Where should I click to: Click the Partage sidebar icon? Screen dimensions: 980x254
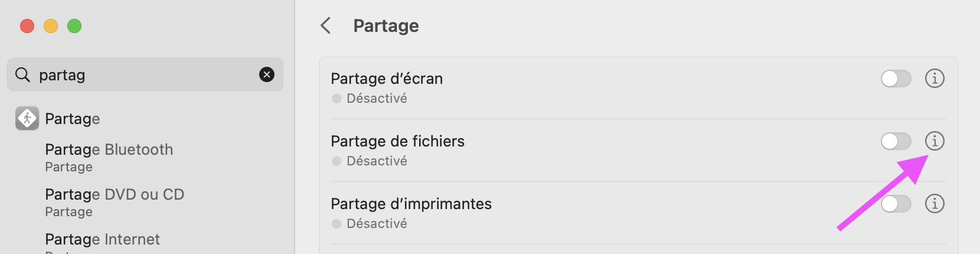pyautogui.click(x=27, y=119)
